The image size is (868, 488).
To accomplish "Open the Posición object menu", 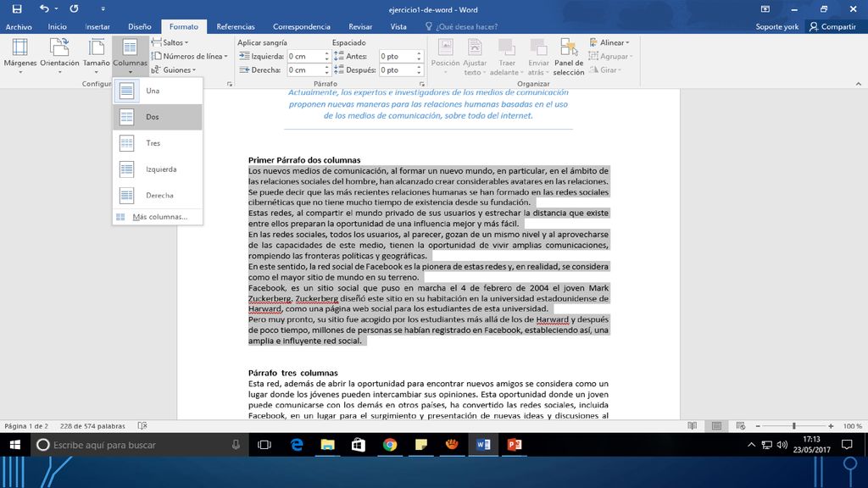I will coord(445,57).
